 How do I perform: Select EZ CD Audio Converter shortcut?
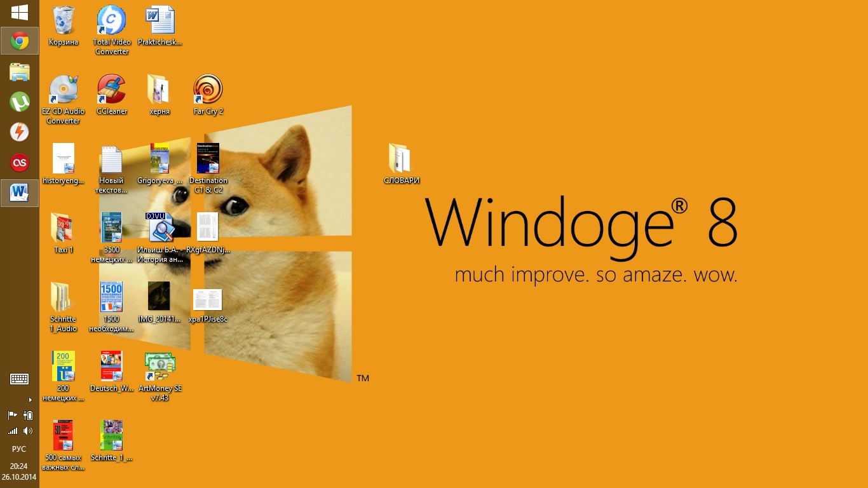[x=64, y=99]
